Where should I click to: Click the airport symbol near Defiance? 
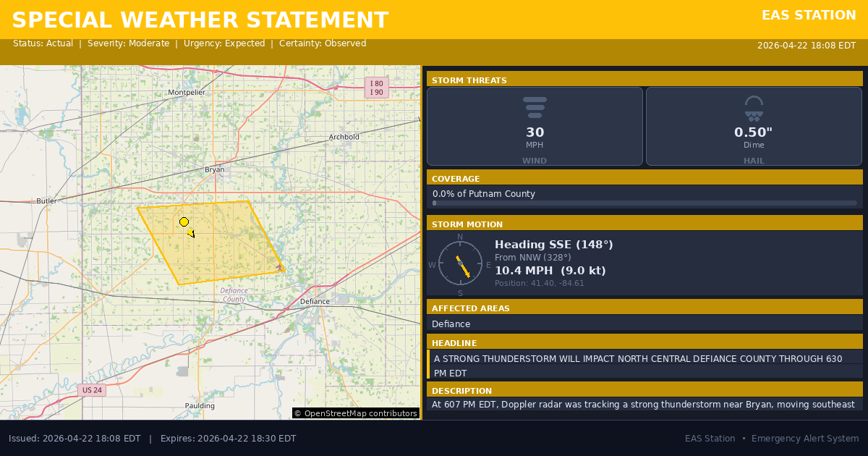(x=280, y=267)
